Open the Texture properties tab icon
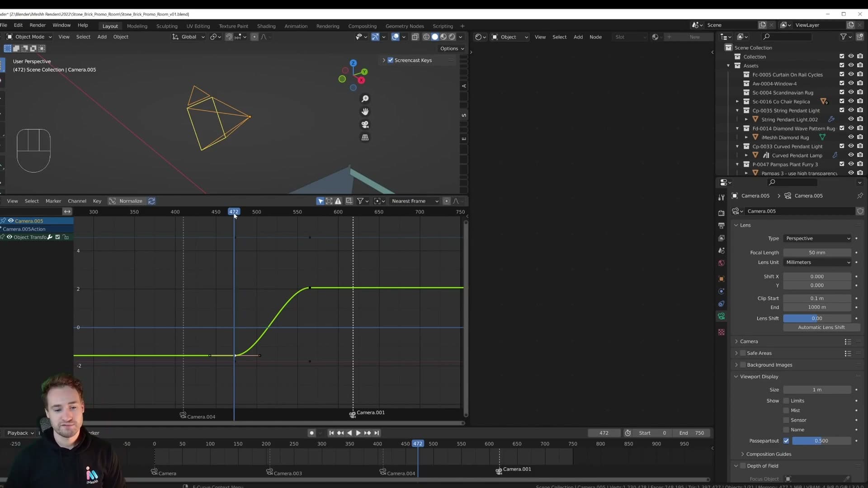Viewport: 868px width, 488px height. 722,332
